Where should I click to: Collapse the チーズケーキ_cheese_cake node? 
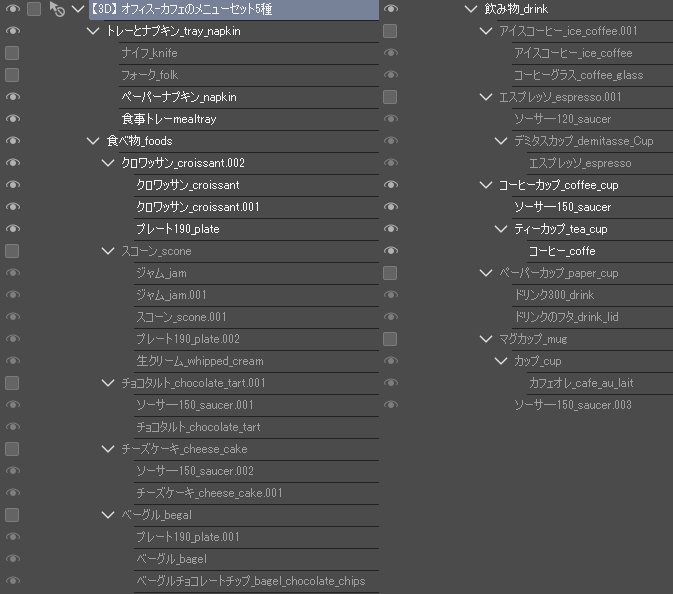(x=108, y=449)
